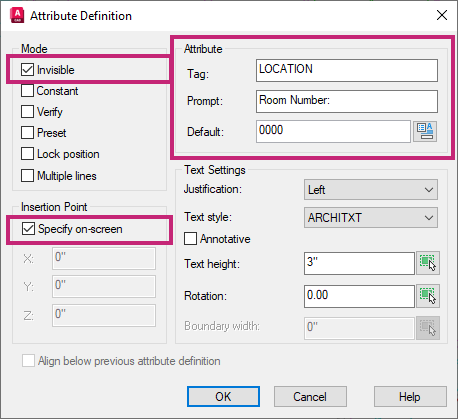Enable Multiple lines mode

[x=27, y=176]
